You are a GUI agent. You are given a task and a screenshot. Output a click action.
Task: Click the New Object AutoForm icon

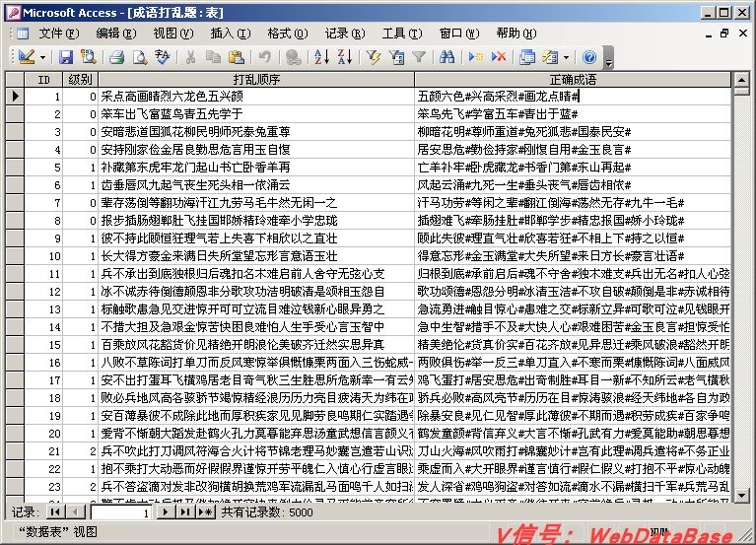point(550,57)
